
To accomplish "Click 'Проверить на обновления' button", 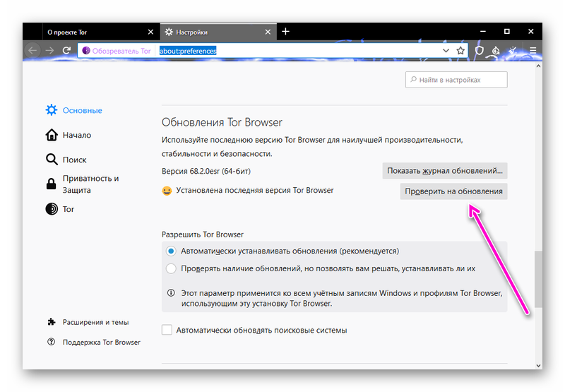I will 453,191.
